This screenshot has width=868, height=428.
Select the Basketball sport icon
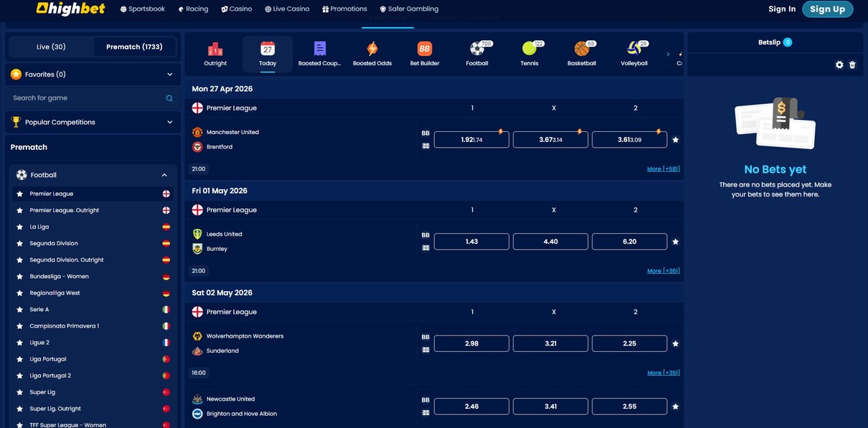[582, 49]
